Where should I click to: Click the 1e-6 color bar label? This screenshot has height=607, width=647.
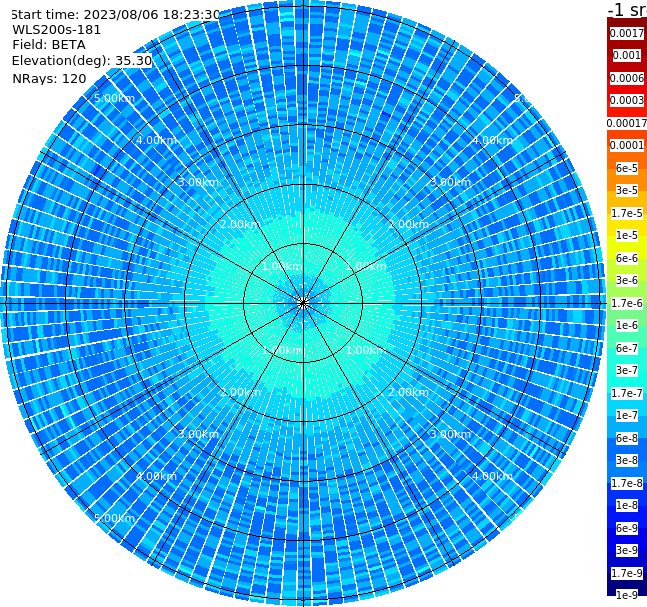click(627, 325)
